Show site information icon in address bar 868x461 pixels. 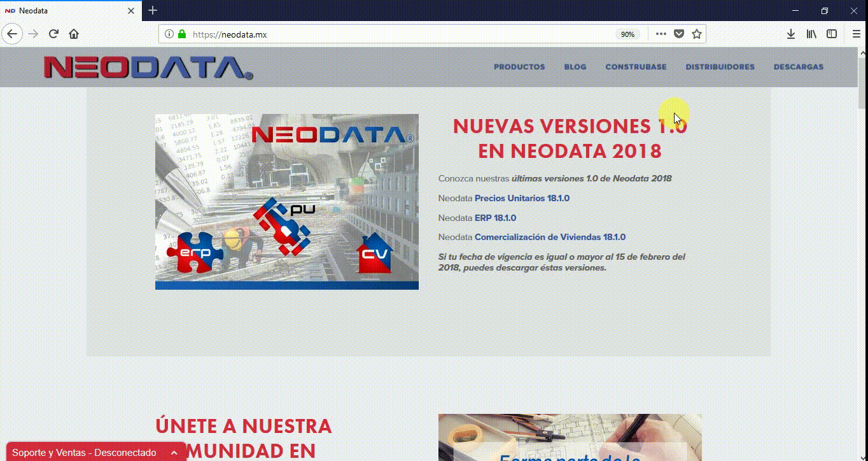pos(169,34)
